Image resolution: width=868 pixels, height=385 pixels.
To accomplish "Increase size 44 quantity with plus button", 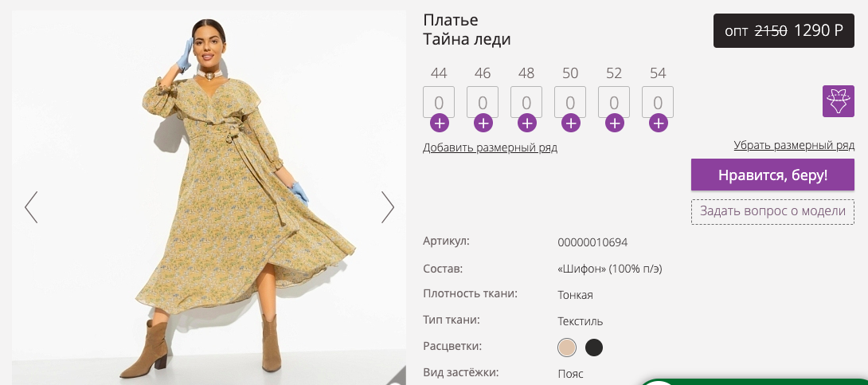I will click(439, 123).
